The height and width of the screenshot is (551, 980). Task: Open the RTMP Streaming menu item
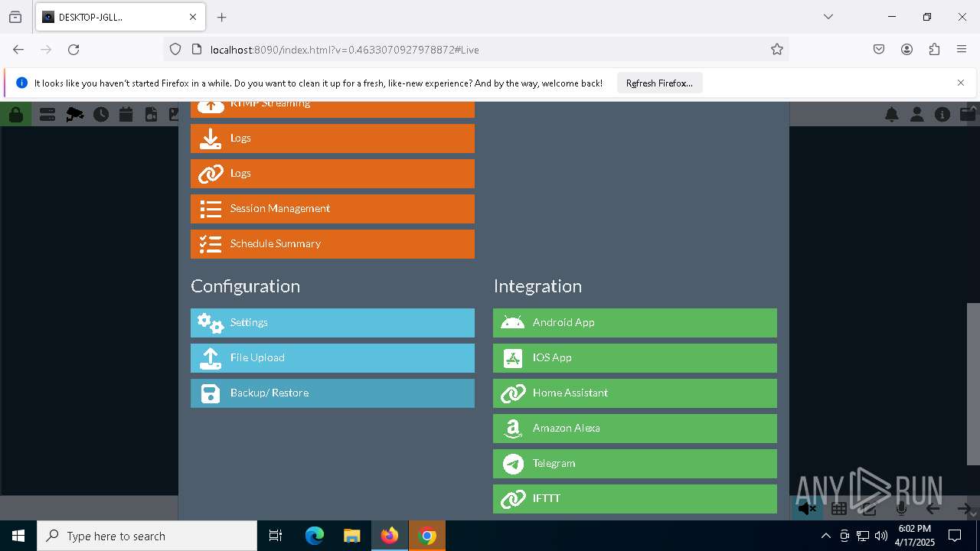point(332,109)
